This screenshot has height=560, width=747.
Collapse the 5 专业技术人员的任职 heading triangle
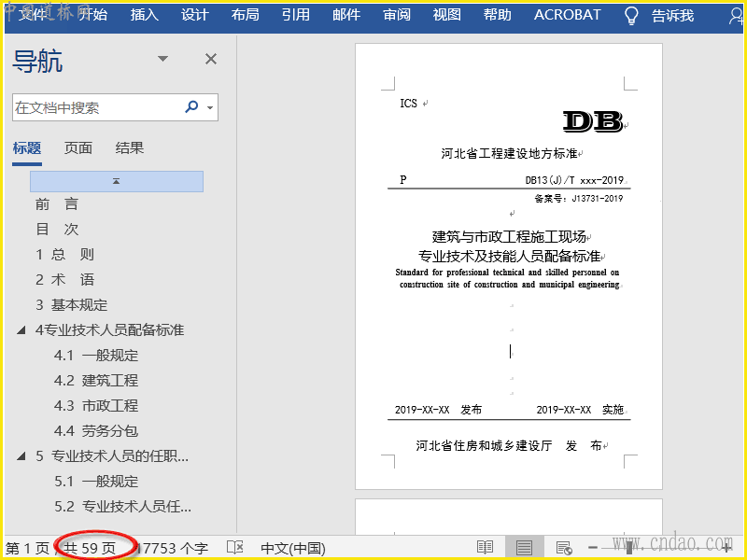(x=21, y=456)
